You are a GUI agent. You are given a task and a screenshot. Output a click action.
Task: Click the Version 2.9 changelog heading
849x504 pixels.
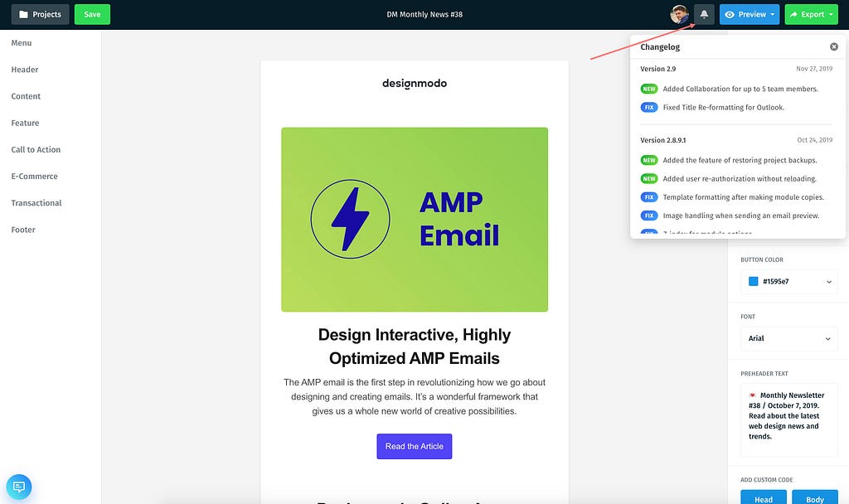pos(657,69)
